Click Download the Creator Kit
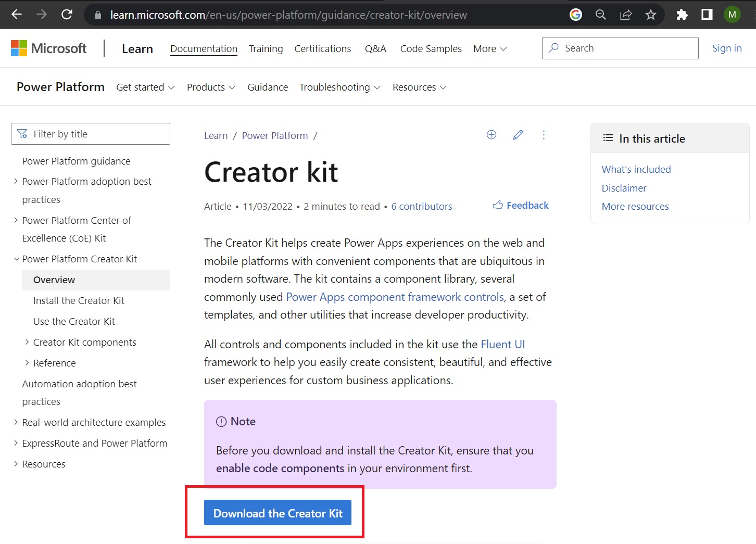 [x=278, y=513]
